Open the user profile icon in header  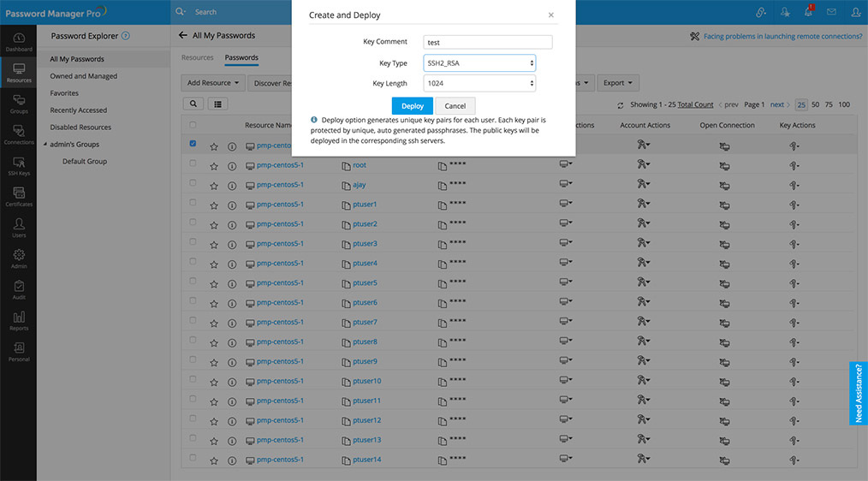(856, 12)
